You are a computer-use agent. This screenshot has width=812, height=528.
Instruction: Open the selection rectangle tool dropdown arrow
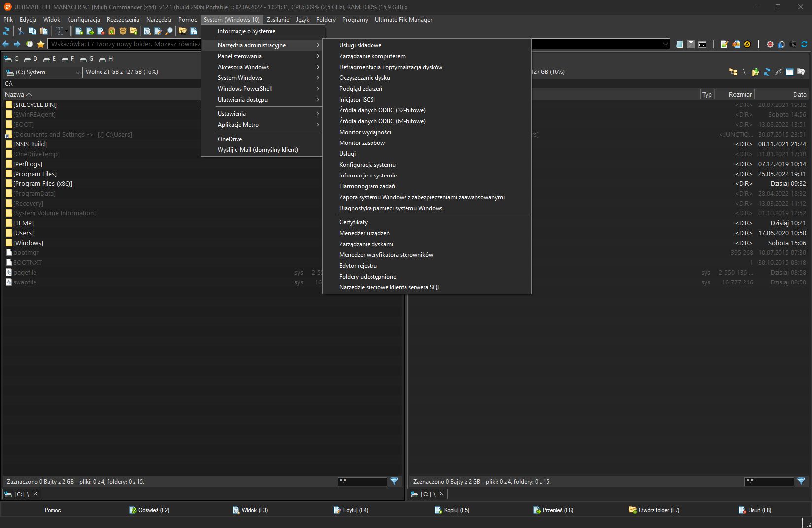point(67,31)
